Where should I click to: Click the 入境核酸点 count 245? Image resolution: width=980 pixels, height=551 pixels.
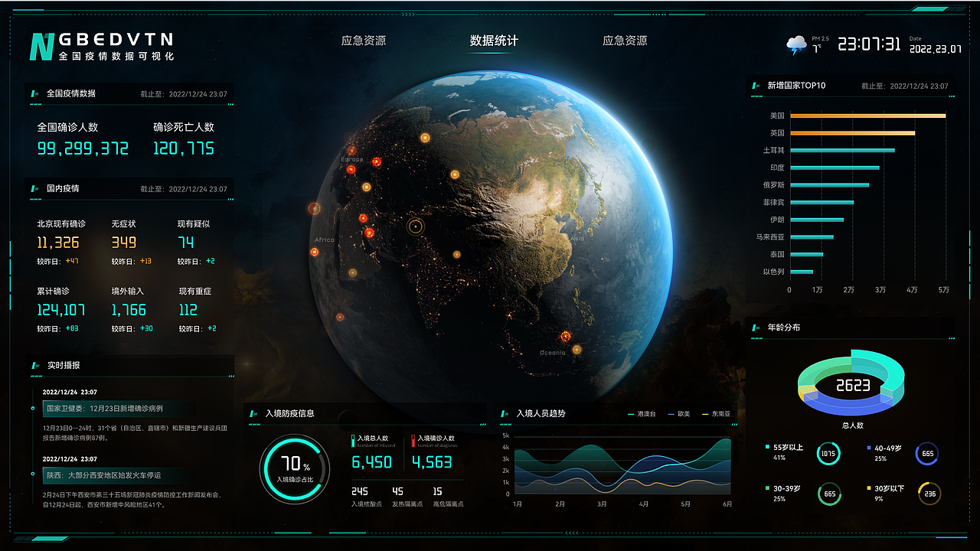coord(360,491)
